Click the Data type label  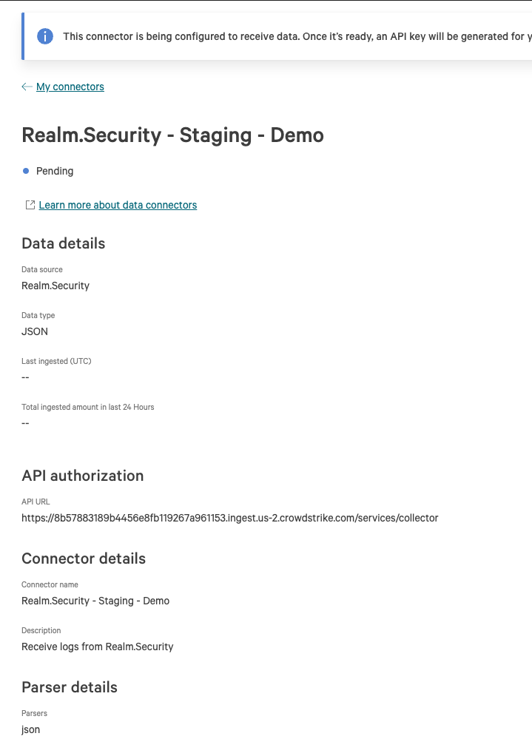[38, 315]
